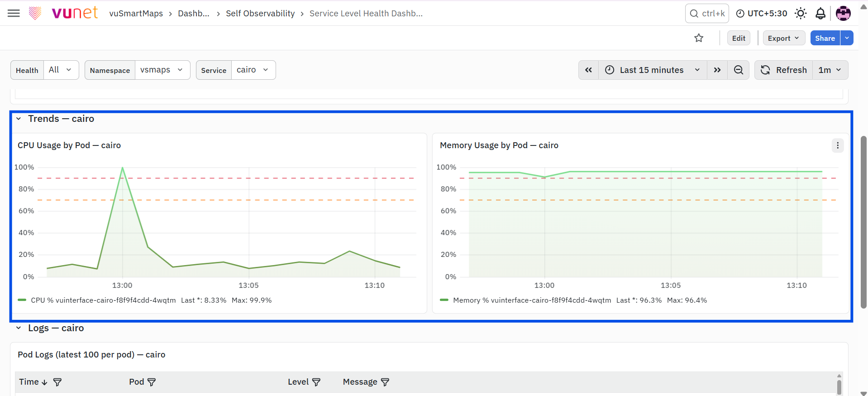Screen dimensions: 868x396
Task: Toggle Memory % series in legend
Action: [525, 300]
